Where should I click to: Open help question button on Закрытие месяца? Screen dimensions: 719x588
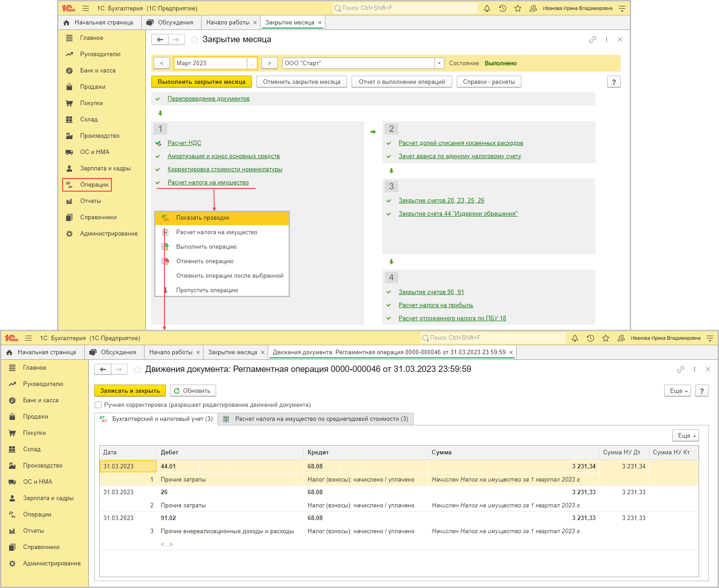[x=614, y=82]
